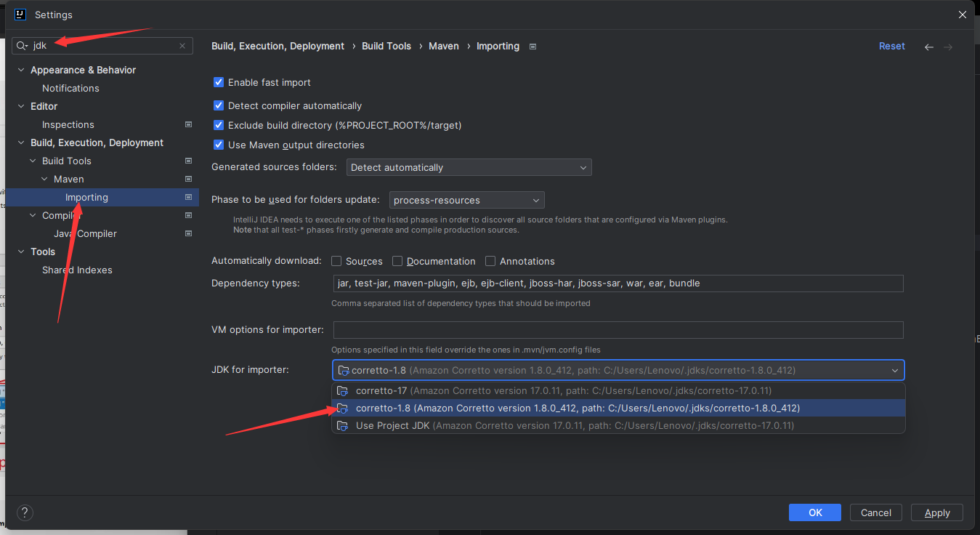Screen dimensions: 980x535
Task: Click the project-level icon beside Importing tree row
Action: [x=188, y=197]
